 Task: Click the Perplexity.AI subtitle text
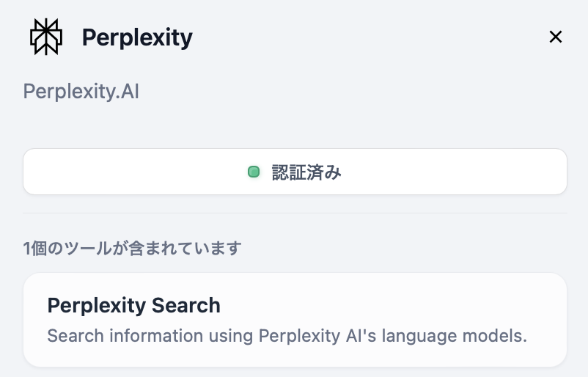(81, 92)
